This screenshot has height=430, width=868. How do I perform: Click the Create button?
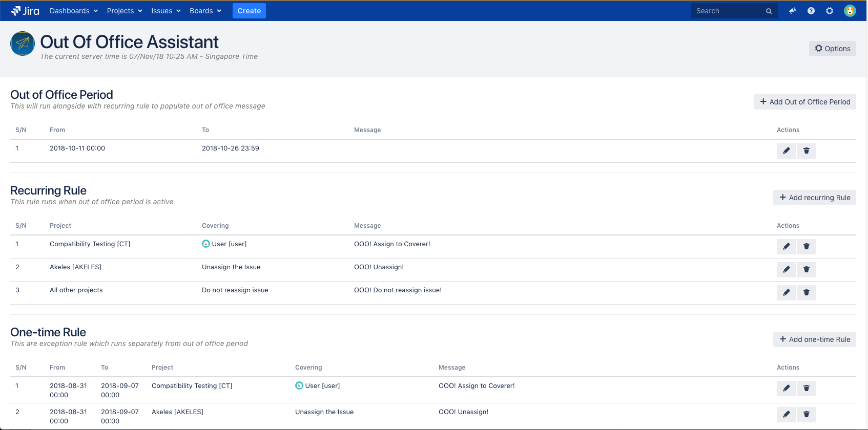249,11
